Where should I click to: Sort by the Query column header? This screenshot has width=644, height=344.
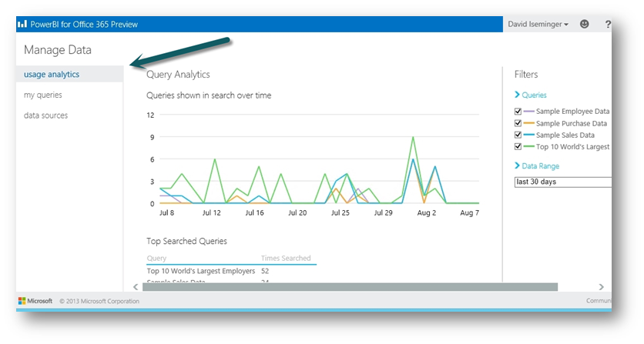(x=156, y=259)
